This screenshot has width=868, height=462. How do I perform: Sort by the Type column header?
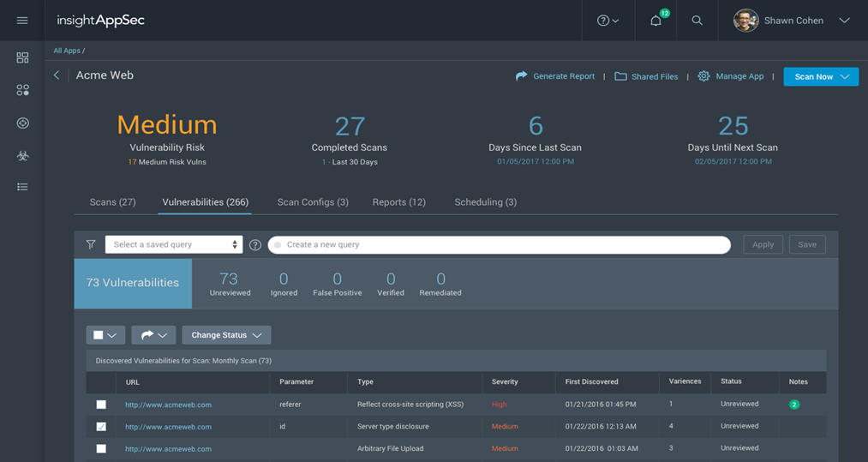pos(365,381)
